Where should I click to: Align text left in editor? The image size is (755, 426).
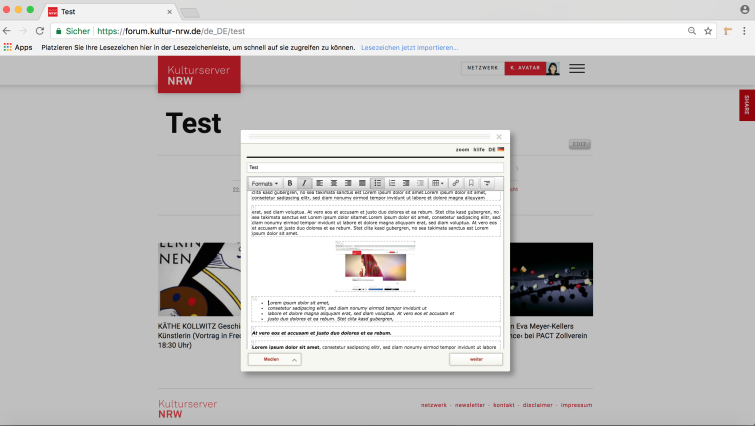pos(320,183)
